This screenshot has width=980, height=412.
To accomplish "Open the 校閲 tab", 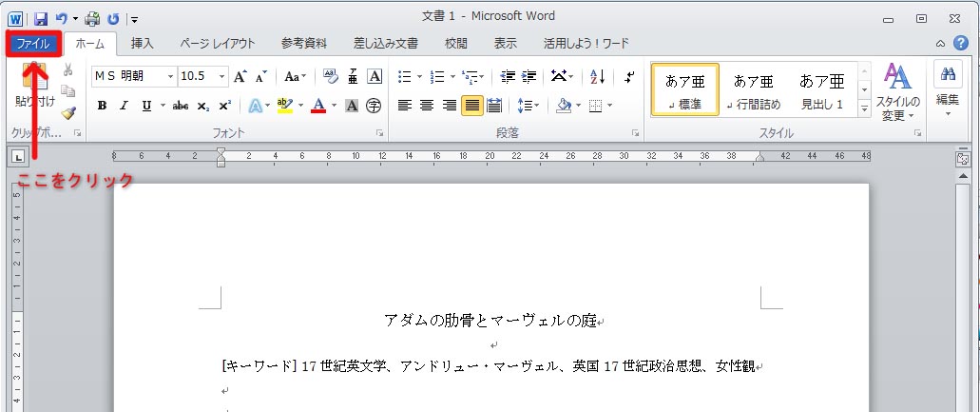I will click(455, 44).
